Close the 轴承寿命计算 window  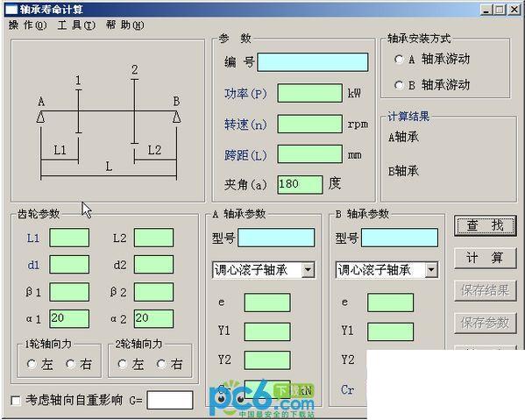coord(514,10)
